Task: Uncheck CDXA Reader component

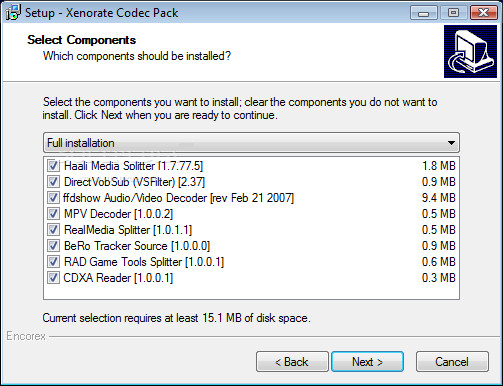Action: [53, 278]
